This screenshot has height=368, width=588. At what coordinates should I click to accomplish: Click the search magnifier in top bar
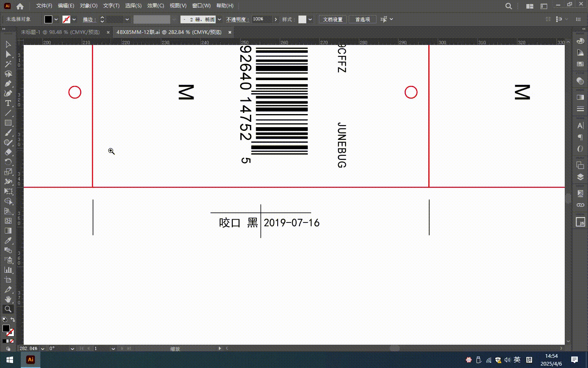pos(508,6)
